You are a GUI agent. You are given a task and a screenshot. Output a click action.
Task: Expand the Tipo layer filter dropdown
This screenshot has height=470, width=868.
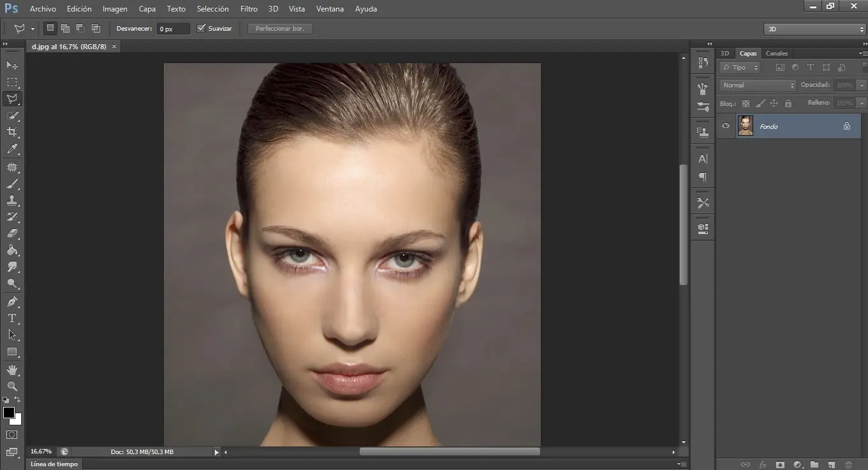[740, 68]
